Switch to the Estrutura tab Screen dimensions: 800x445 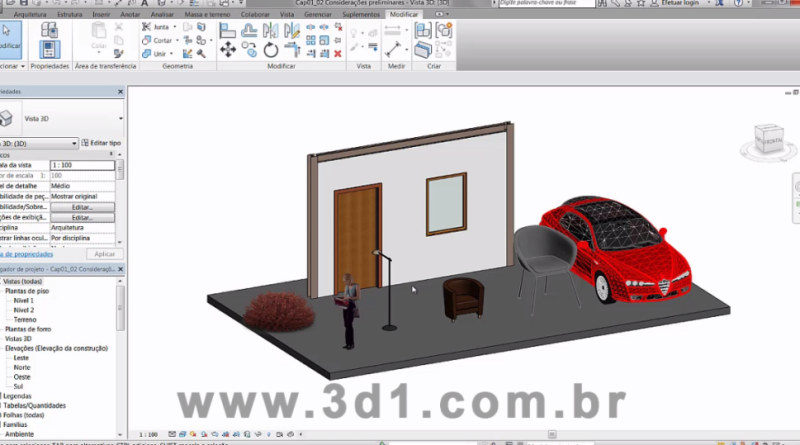coord(69,14)
